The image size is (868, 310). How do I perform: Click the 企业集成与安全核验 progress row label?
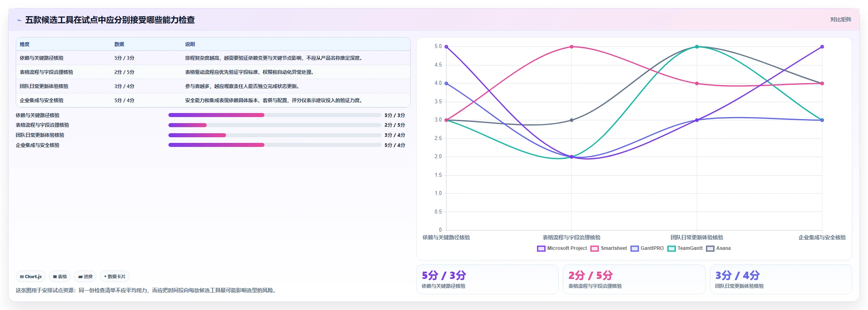pyautogui.click(x=38, y=145)
